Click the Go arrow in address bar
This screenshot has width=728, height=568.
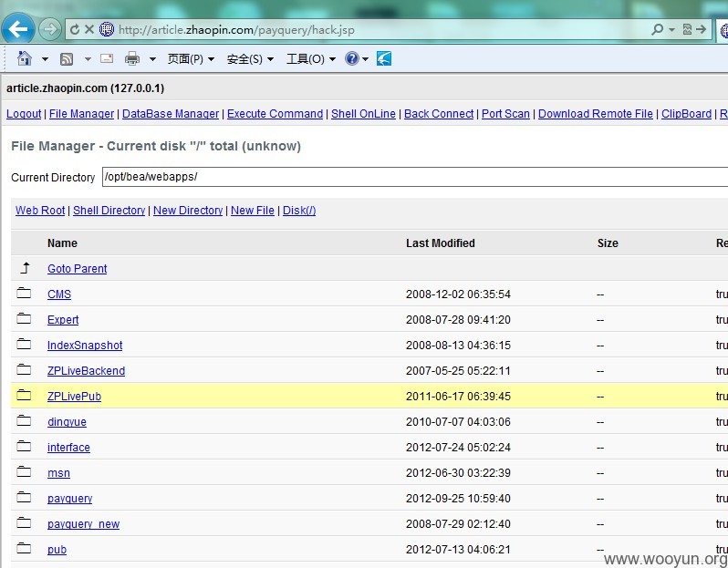click(x=701, y=30)
